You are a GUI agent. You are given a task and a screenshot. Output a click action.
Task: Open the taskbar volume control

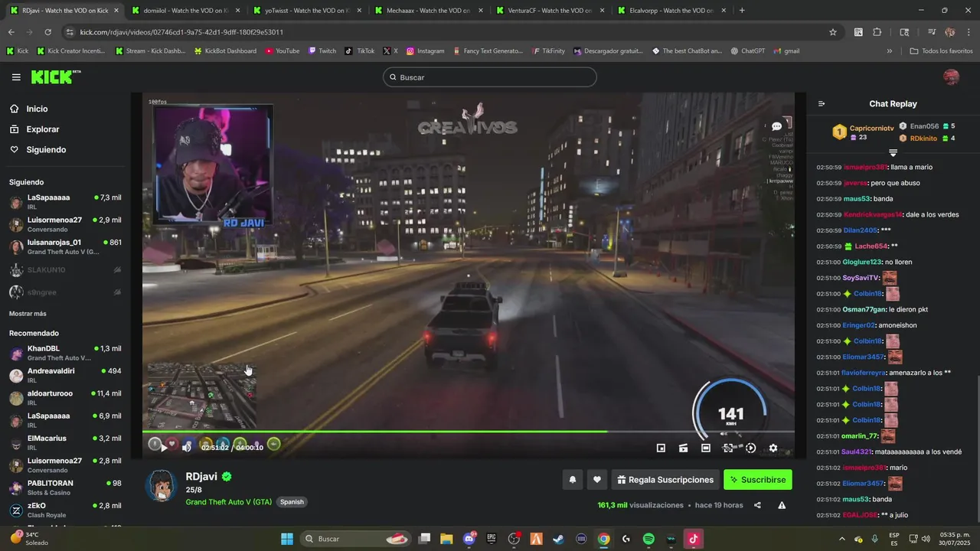[x=925, y=539]
